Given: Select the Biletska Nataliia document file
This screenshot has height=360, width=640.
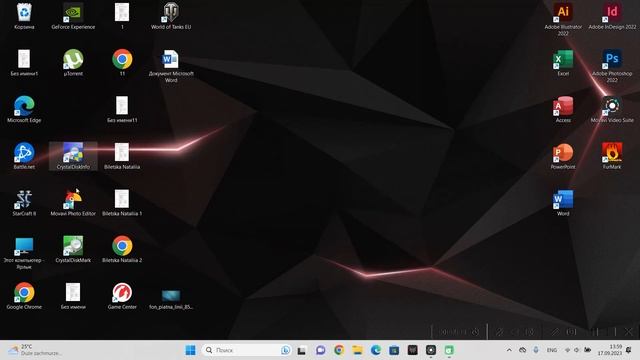Looking at the screenshot, I should tap(122, 156).
